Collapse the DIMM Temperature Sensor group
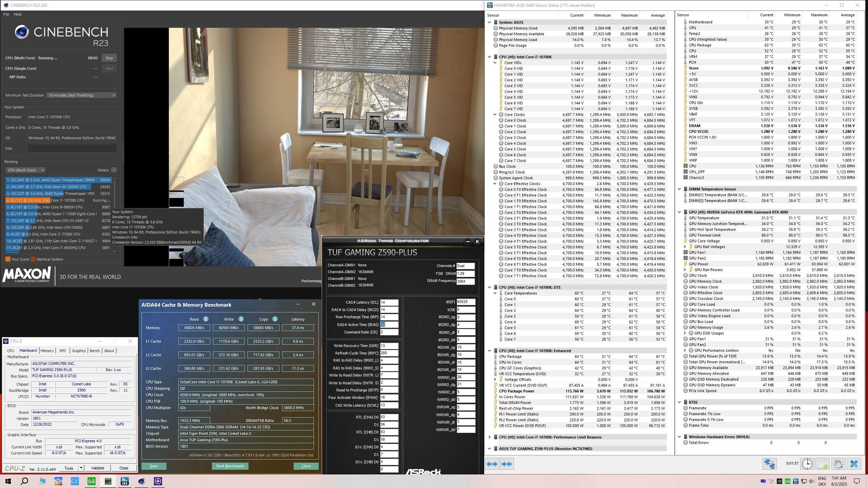 (x=679, y=189)
